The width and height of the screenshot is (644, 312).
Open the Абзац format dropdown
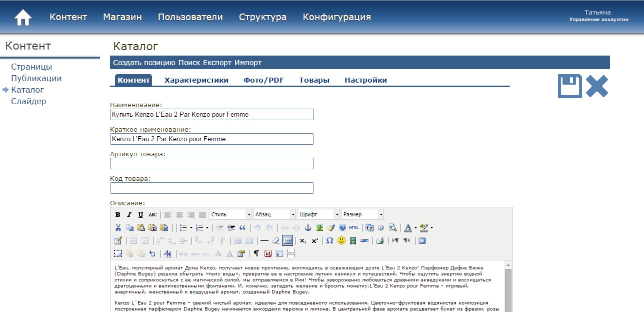[x=274, y=214]
